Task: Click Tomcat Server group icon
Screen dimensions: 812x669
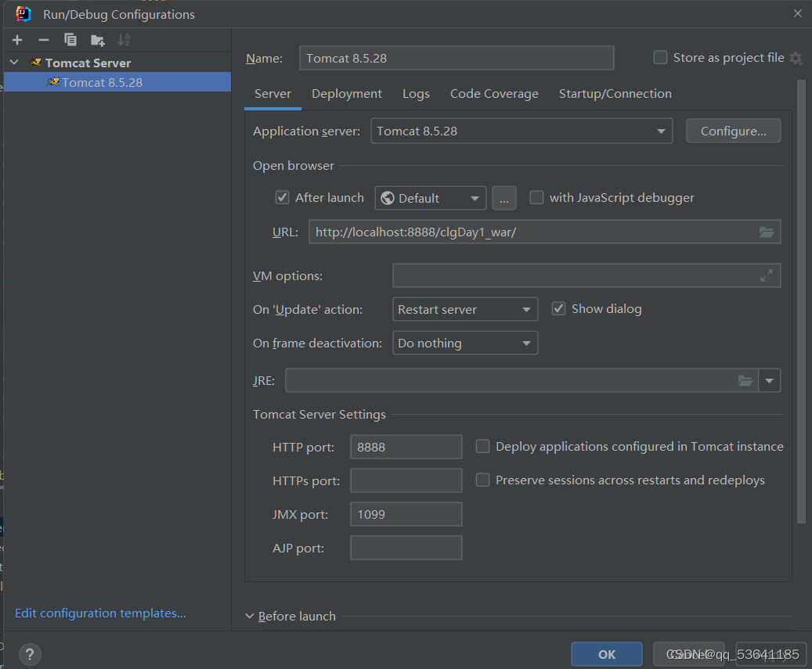Action: [x=36, y=63]
